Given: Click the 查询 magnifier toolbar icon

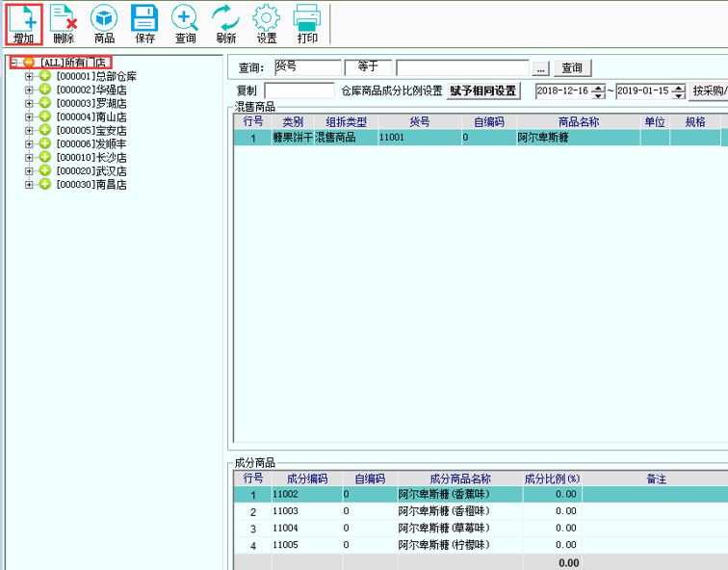Looking at the screenshot, I should click(185, 22).
